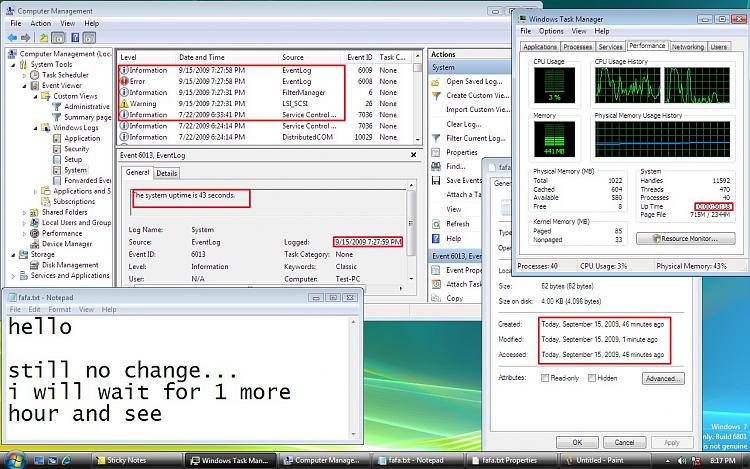This screenshot has width=750, height=469.
Task: Select the DistributedCOM event 10029 row
Action: pyautogui.click(x=266, y=137)
